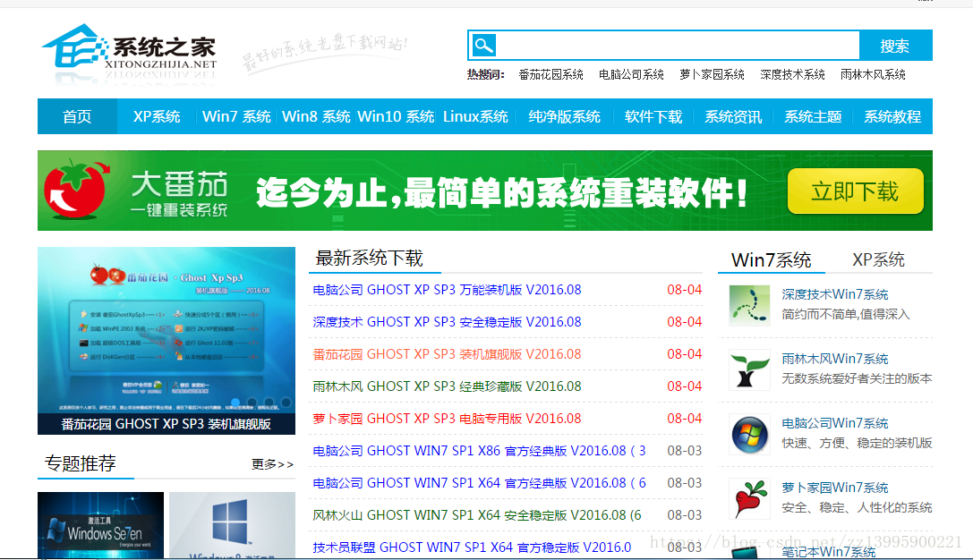Open 系统教程 in the navigation bar
This screenshot has width=973, height=560.
click(x=892, y=116)
